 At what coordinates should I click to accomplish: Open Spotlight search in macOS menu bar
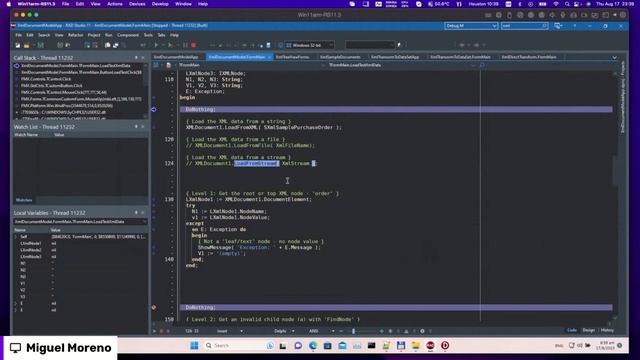(x=567, y=4)
